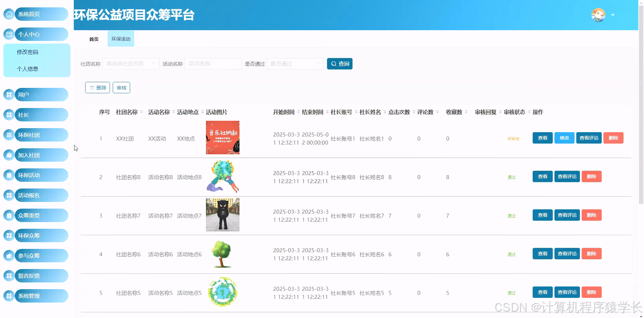
Task: Click the grid icon beside 活动报名
Action: tap(9, 195)
